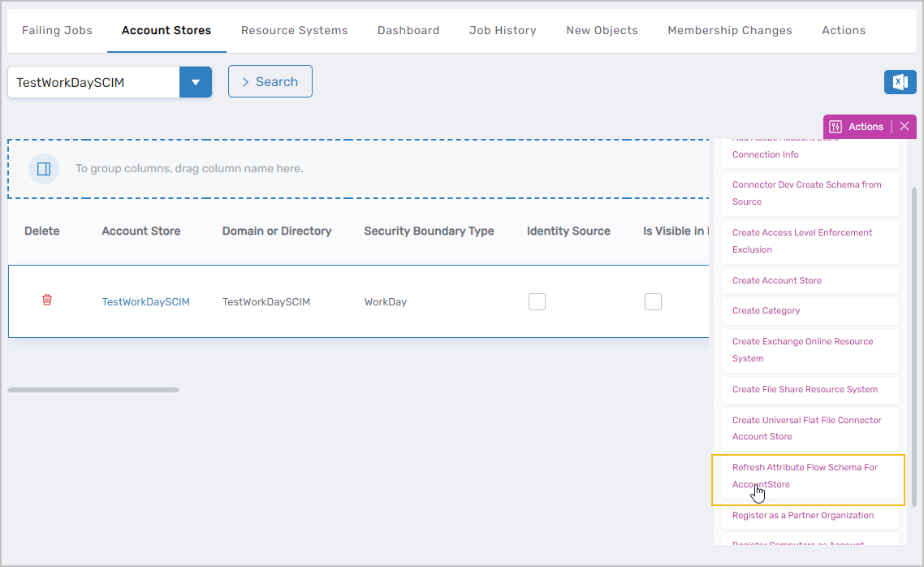Select Refresh Attribute Flow Schema For AccountStore

(805, 476)
